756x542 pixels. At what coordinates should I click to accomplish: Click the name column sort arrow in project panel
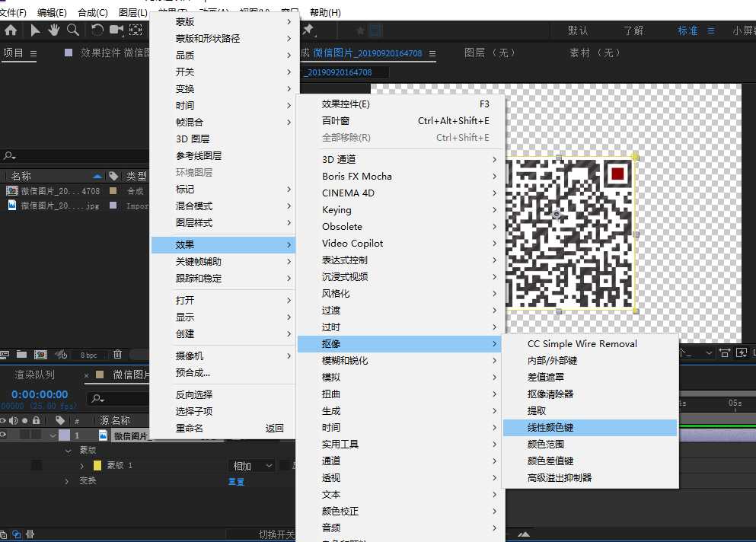97,176
